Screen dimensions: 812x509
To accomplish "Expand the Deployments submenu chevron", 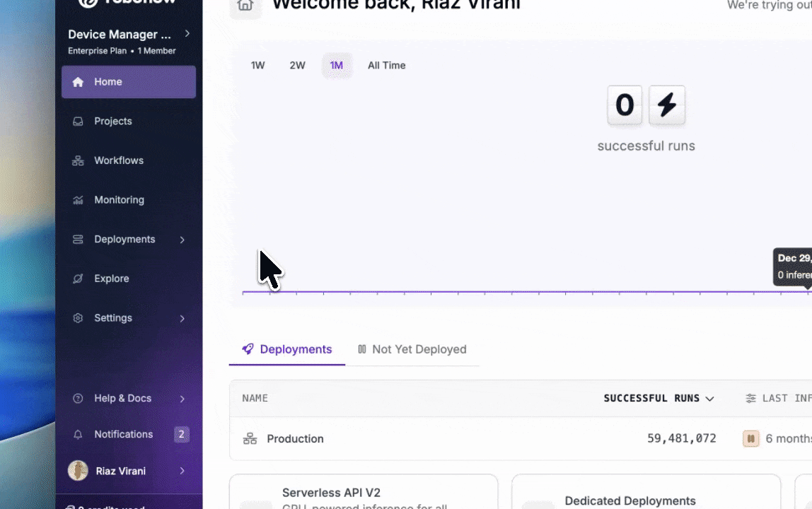I will [182, 240].
